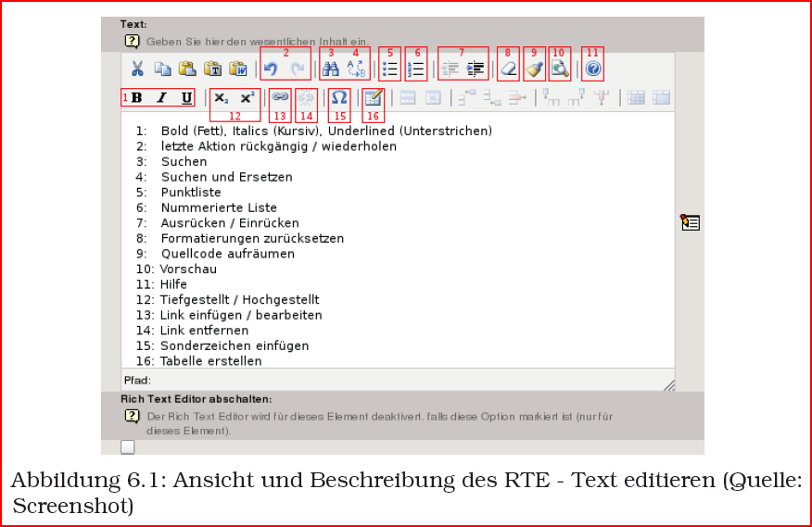This screenshot has width=812, height=527.
Task: Click inside the rich text editing area
Action: (x=398, y=240)
